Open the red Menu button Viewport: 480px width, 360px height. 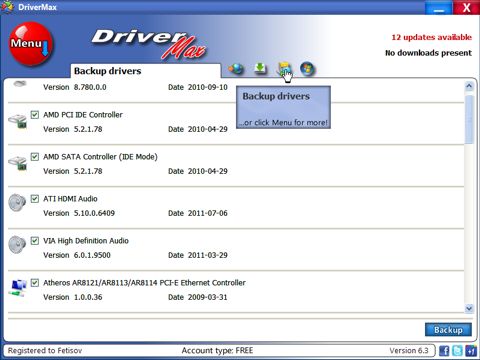(31, 44)
